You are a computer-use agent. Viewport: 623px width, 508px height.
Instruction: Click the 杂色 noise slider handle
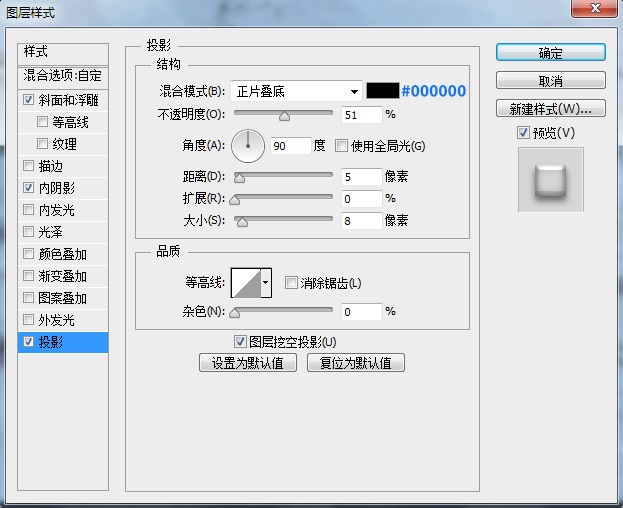click(x=235, y=313)
